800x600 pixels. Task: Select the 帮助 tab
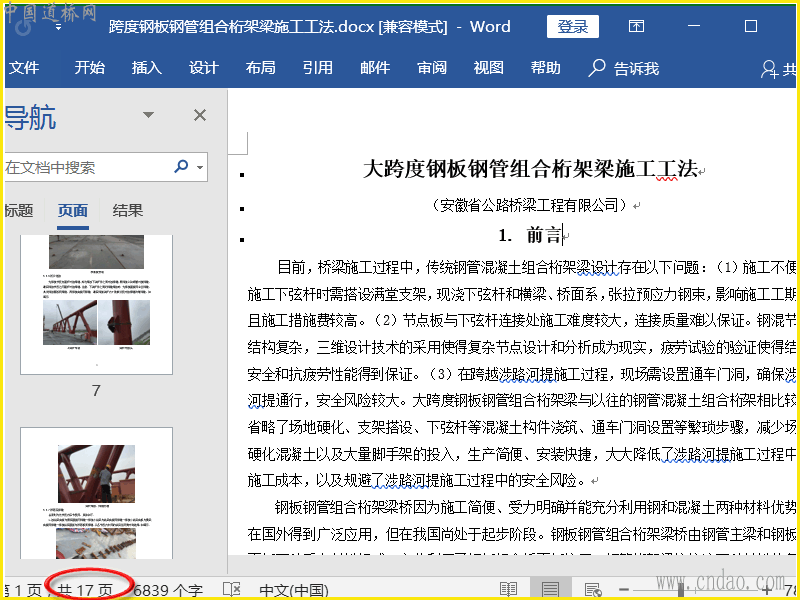[545, 68]
